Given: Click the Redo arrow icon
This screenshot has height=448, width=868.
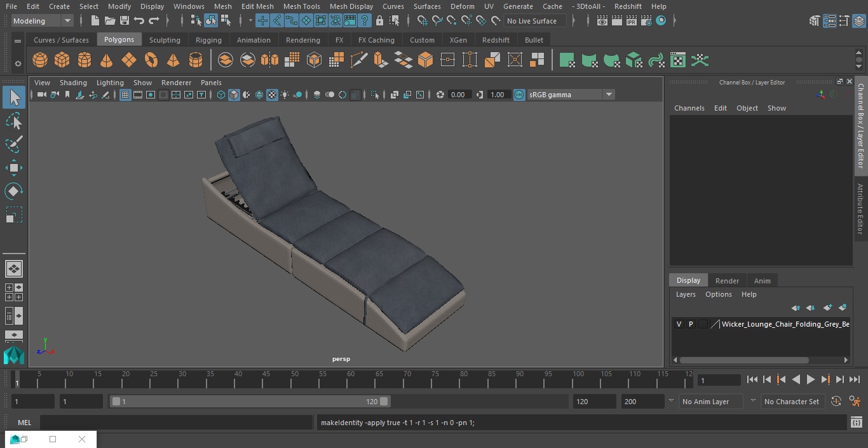Looking at the screenshot, I should [154, 21].
